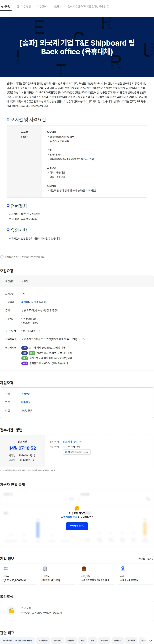154x644 pixels.
Task: Click the building icon on the 기업구분 card
Action: point(45,569)
